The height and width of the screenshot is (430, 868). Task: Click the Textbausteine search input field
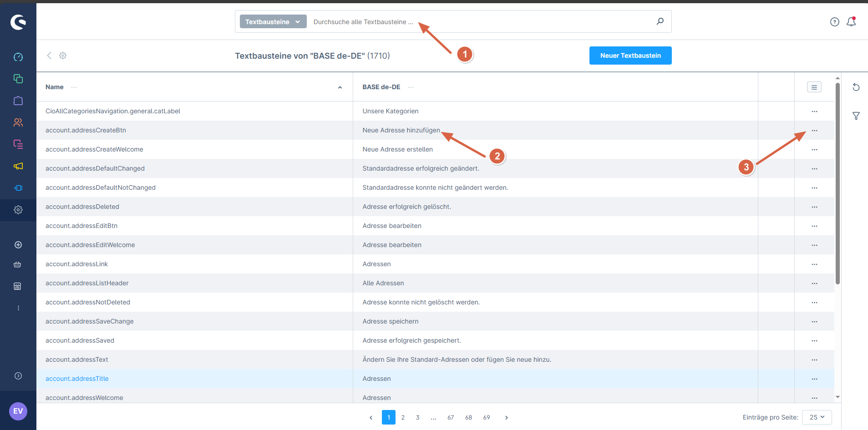482,22
